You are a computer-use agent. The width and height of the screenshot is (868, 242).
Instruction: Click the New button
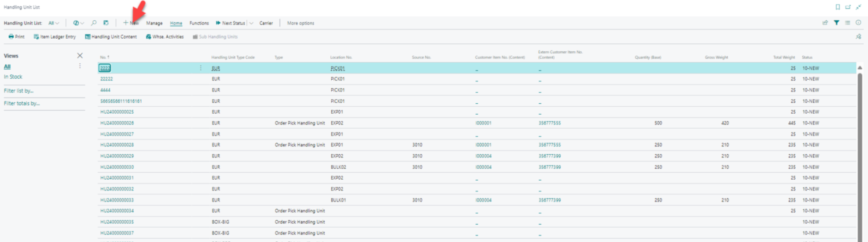click(x=131, y=23)
